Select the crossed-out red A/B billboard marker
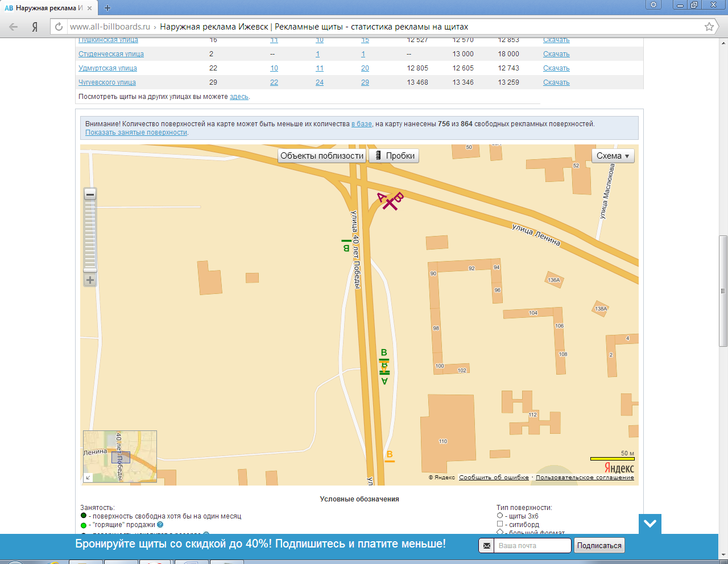728x564 pixels. pos(390,201)
